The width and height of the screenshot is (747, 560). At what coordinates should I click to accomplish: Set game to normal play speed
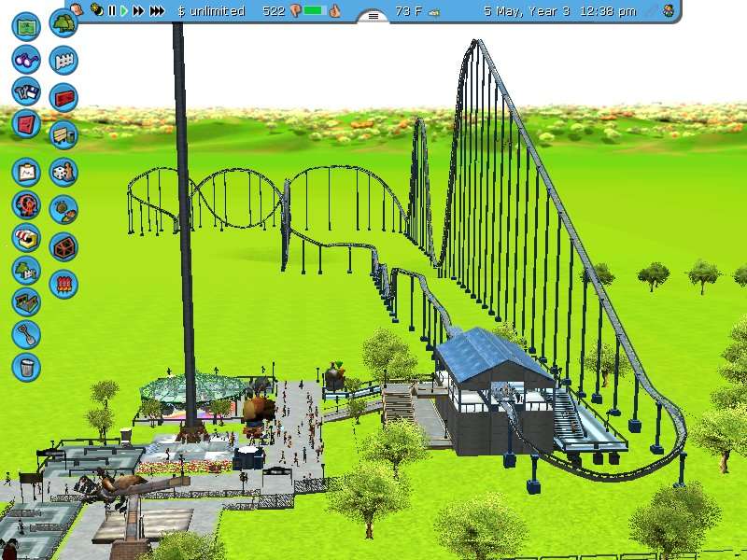[x=123, y=11]
